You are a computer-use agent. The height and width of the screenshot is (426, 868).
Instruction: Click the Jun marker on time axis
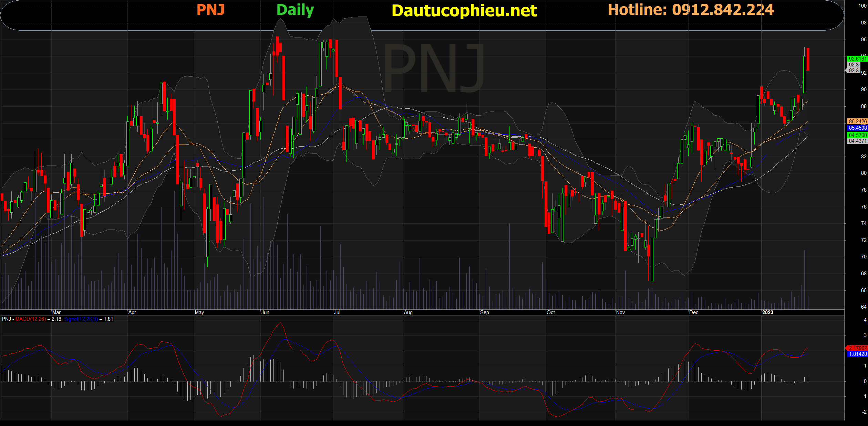(x=265, y=312)
